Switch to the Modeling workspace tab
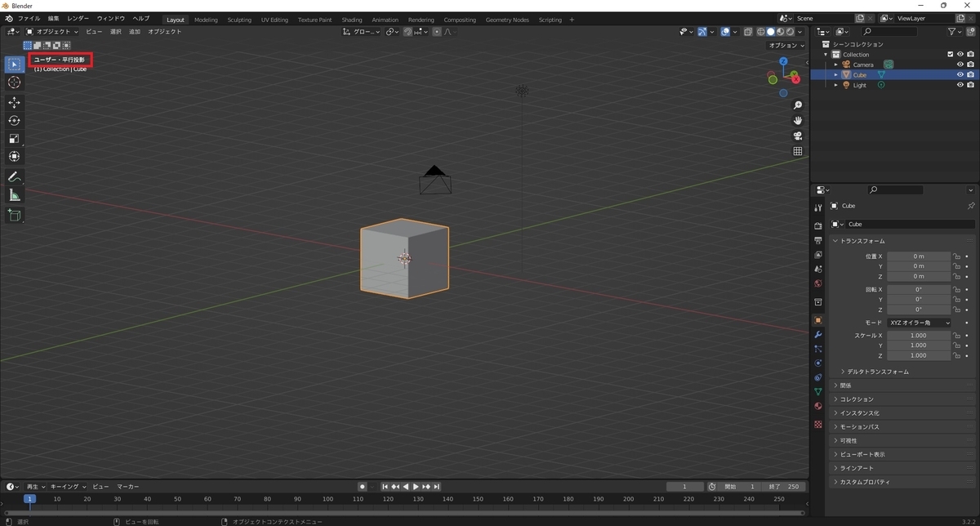The height and width of the screenshot is (526, 980). pos(206,20)
